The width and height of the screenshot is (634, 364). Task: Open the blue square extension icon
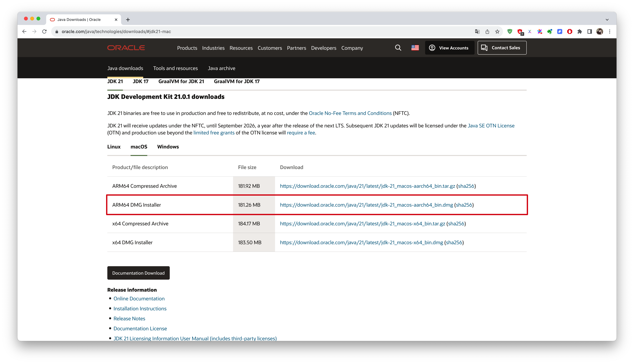pyautogui.click(x=560, y=32)
